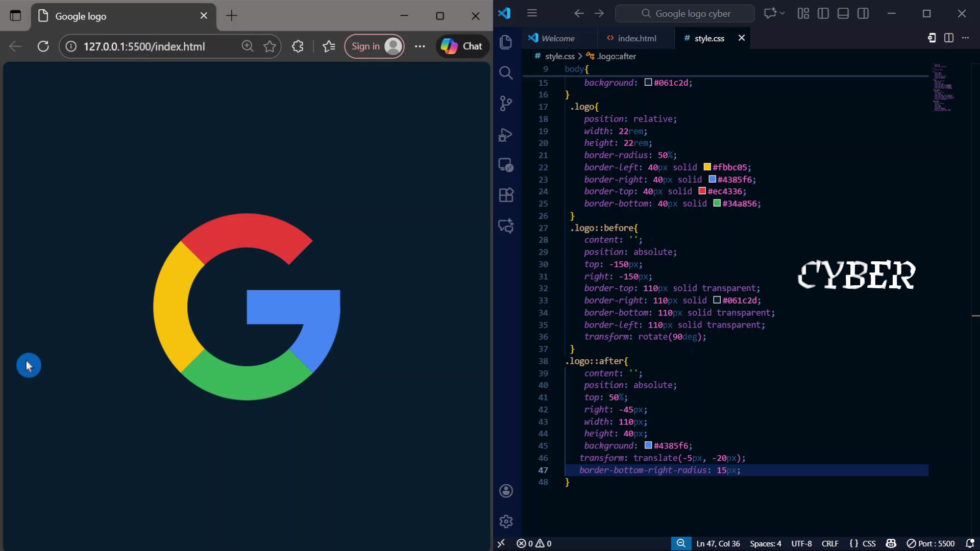Open the Remote Explorer view

coord(506,165)
